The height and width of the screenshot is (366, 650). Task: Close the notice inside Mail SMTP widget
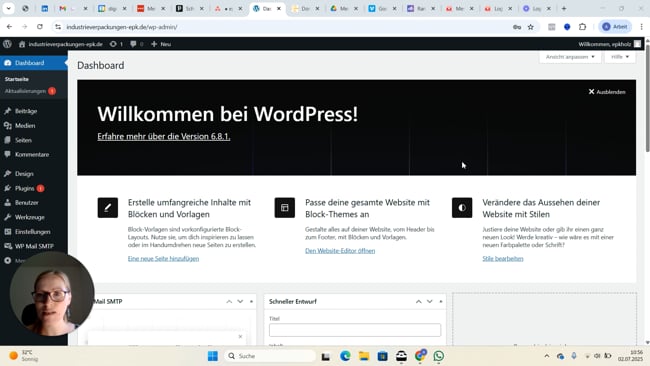240,337
